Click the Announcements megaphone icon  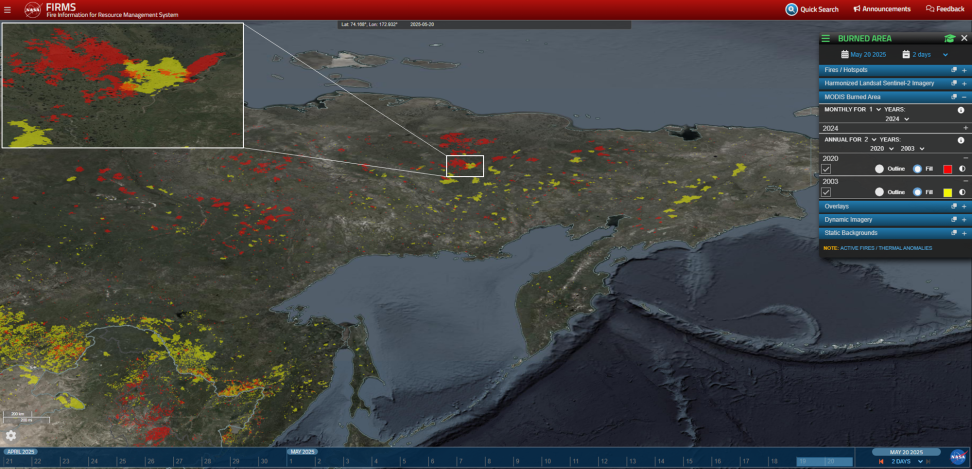click(x=857, y=9)
